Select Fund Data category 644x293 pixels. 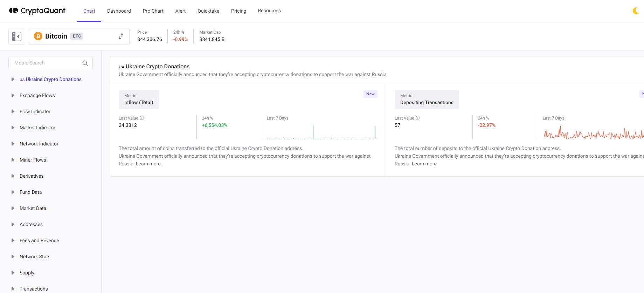(x=30, y=192)
